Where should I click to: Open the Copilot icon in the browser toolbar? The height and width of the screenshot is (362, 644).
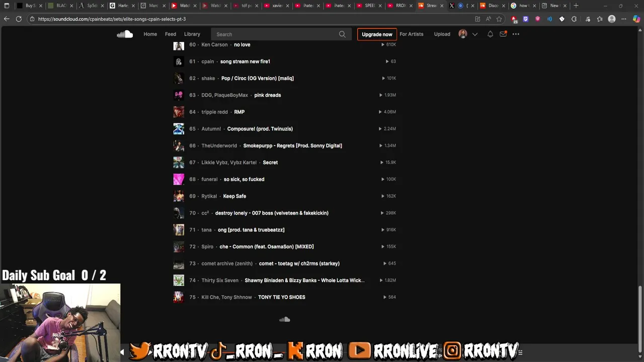[x=636, y=19]
